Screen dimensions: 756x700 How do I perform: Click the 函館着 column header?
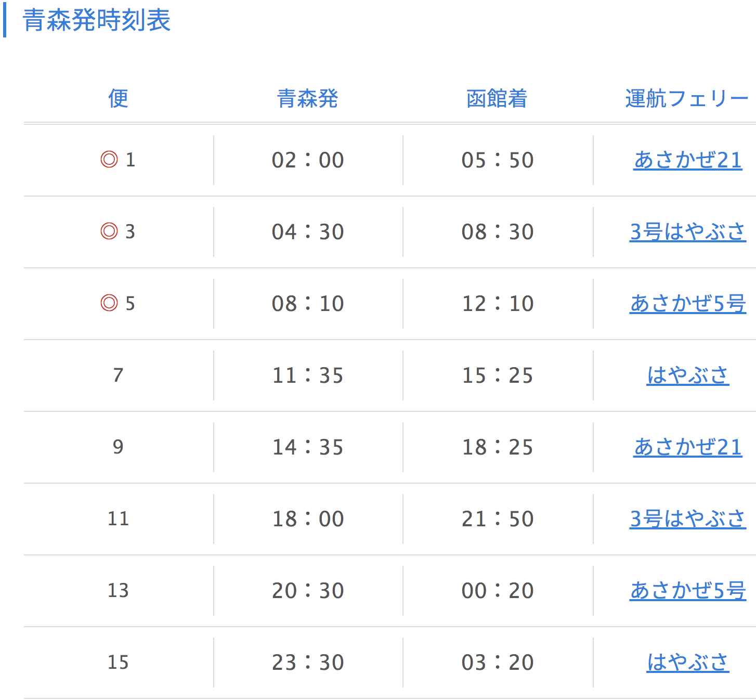497,98
